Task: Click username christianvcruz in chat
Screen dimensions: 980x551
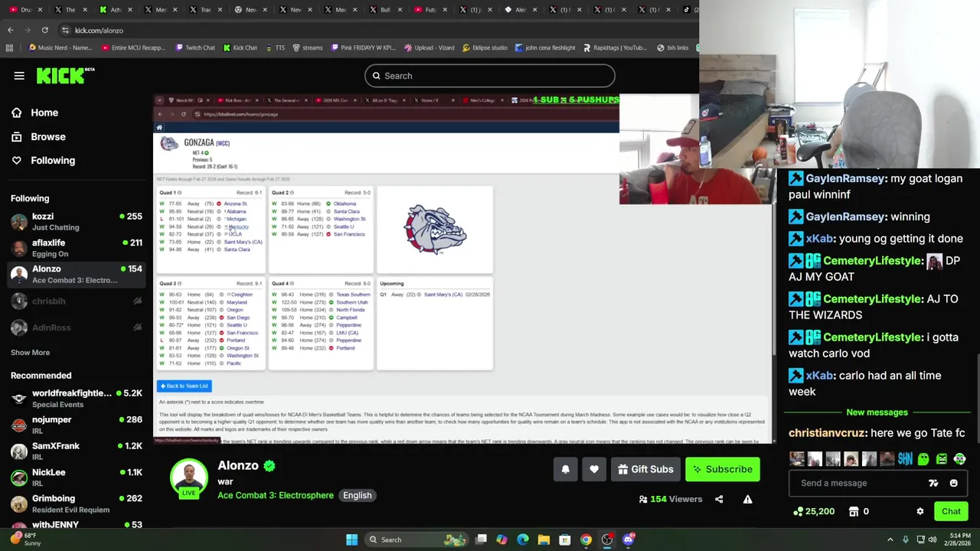Action: [x=827, y=433]
